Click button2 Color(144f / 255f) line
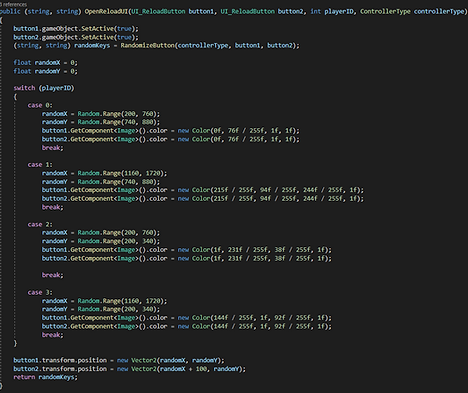The image size is (468, 393). (187, 326)
